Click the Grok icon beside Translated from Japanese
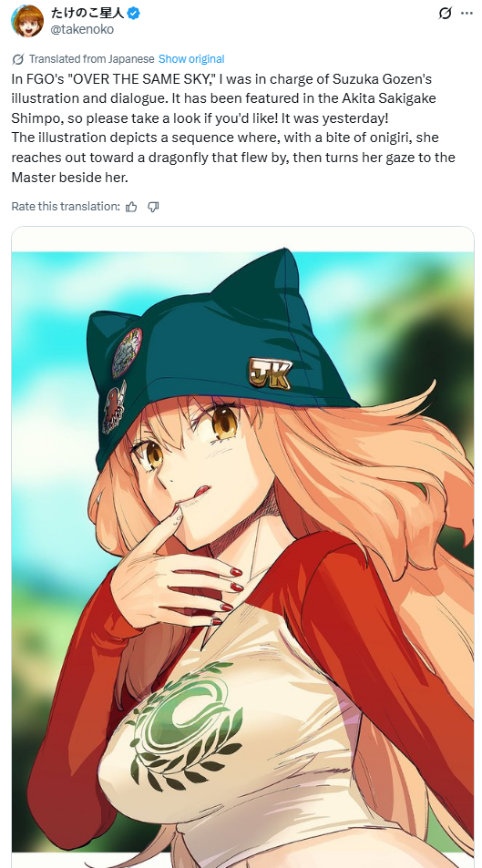The image size is (482, 868). click(x=17, y=59)
